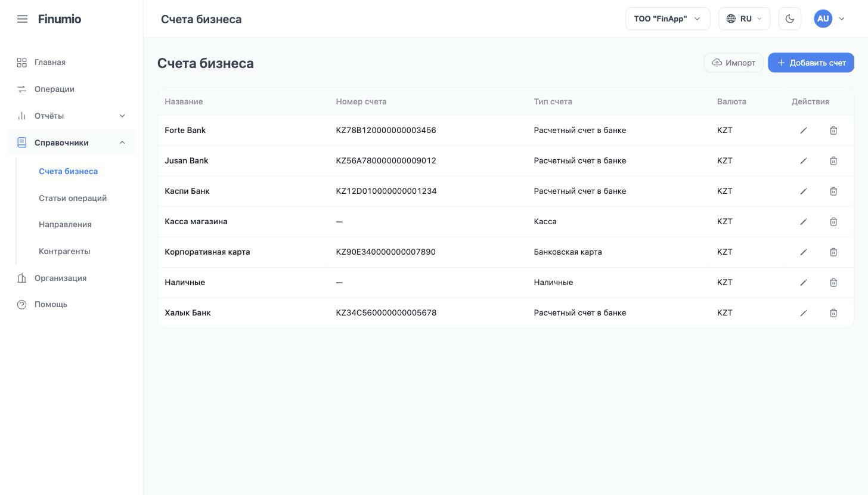
Task: Edit the Наличные account
Action: (804, 283)
